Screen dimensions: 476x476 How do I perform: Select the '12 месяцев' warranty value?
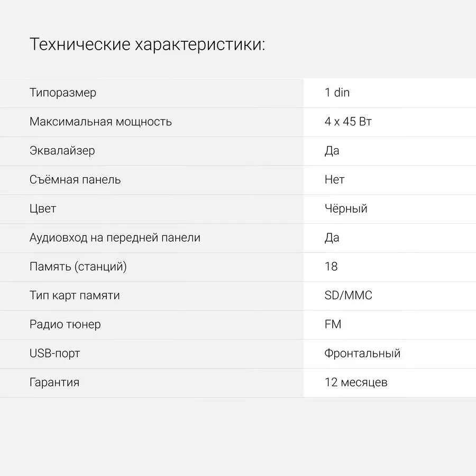pos(356,382)
